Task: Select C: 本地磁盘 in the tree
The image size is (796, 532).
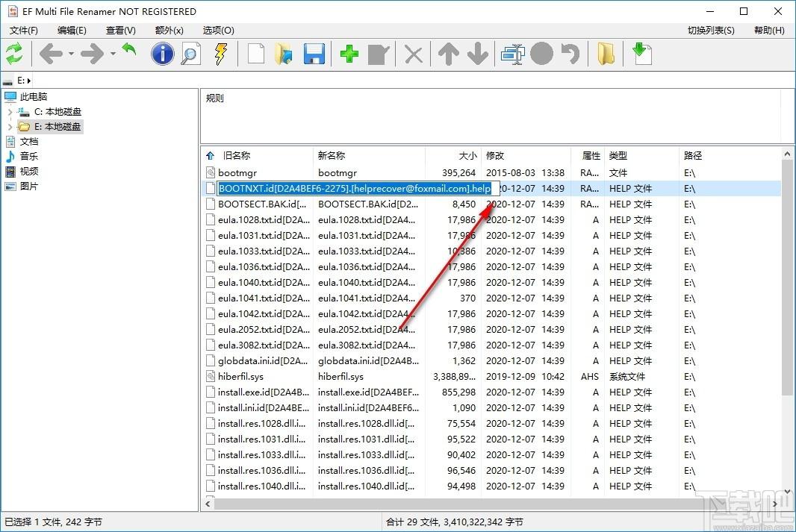Action: click(58, 112)
